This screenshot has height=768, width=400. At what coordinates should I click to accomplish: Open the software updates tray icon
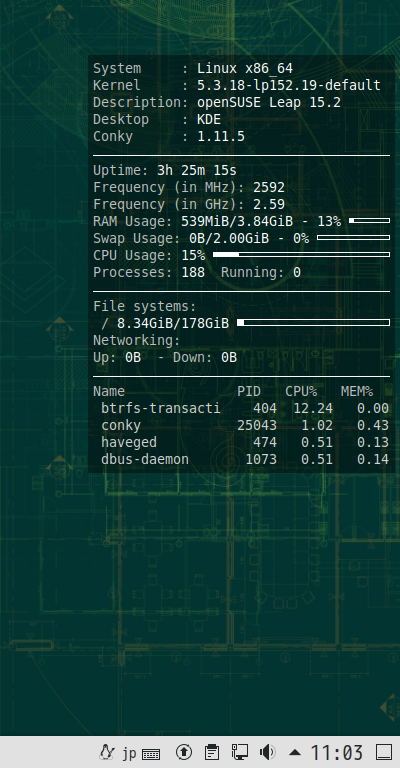[184, 752]
